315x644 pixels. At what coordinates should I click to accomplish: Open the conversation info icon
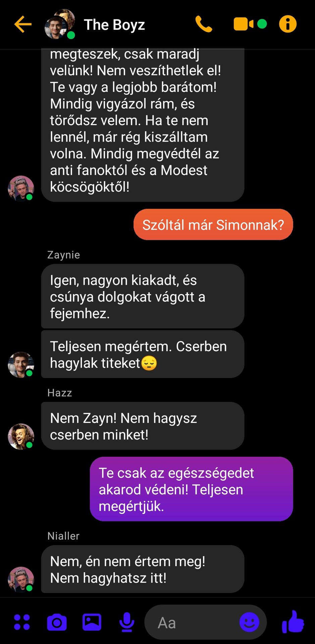click(x=288, y=24)
